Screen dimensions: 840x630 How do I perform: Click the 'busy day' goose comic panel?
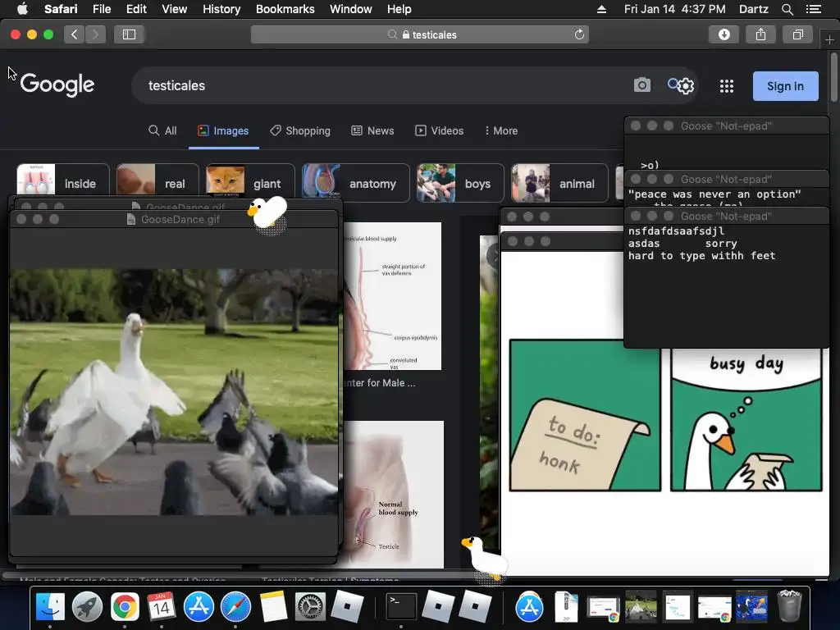746,419
